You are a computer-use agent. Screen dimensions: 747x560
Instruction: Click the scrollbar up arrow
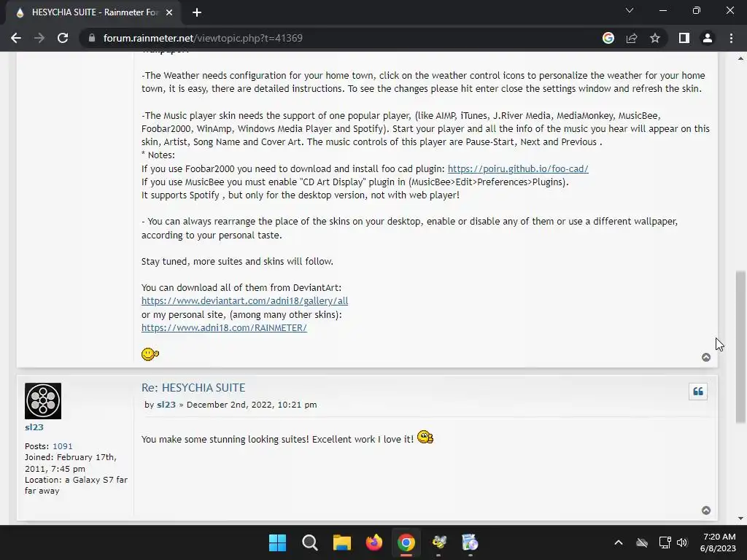pos(740,58)
